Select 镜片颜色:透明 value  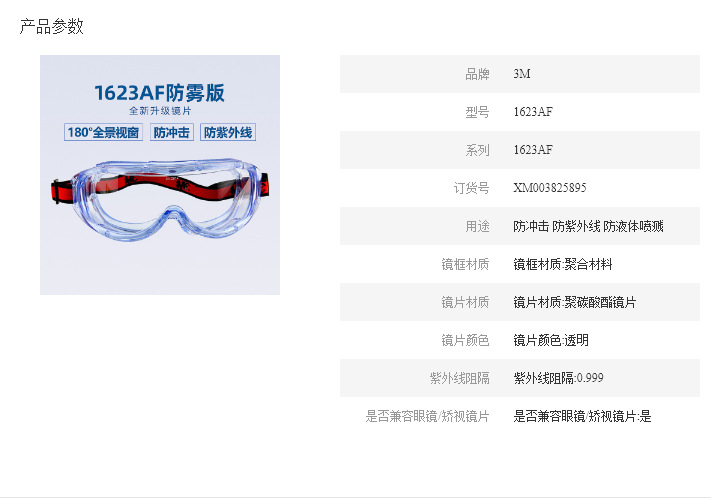[551, 341]
